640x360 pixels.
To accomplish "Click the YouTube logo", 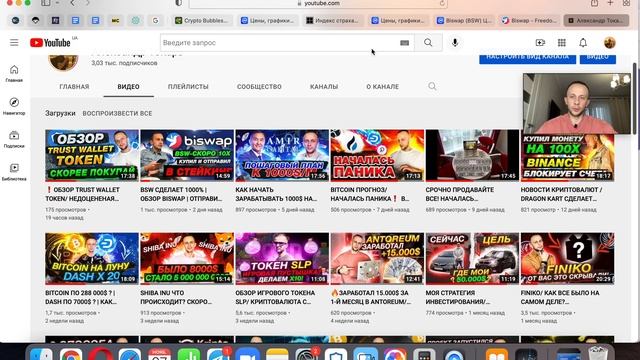I will pos(50,42).
